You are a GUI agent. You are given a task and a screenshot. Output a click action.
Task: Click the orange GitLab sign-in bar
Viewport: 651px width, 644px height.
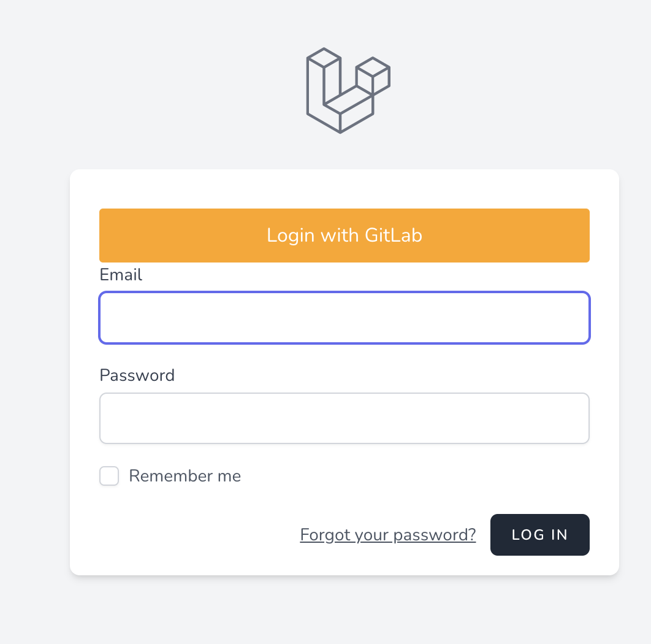tap(344, 235)
